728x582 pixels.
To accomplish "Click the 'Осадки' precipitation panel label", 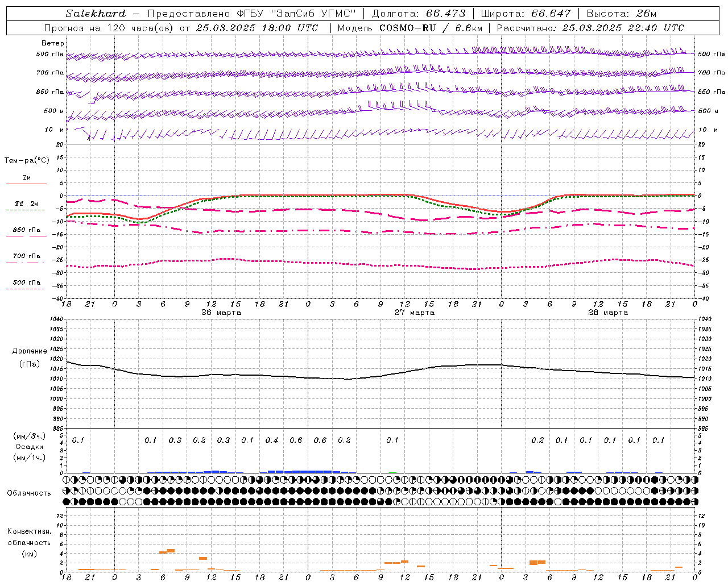I will 30,447.
